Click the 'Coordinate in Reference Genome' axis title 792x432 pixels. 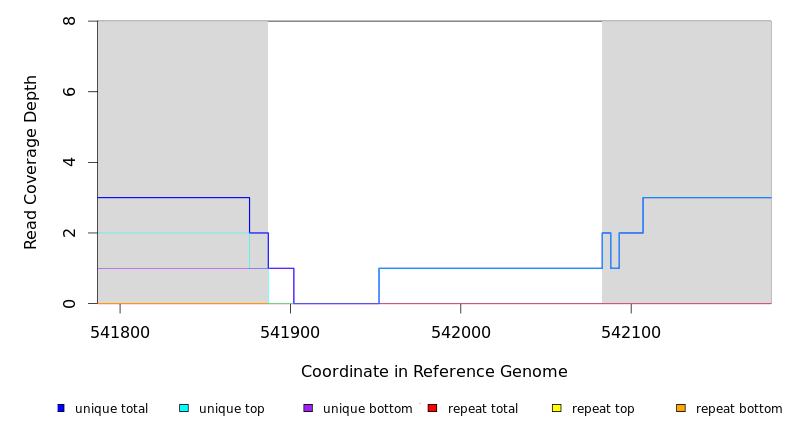coord(434,372)
